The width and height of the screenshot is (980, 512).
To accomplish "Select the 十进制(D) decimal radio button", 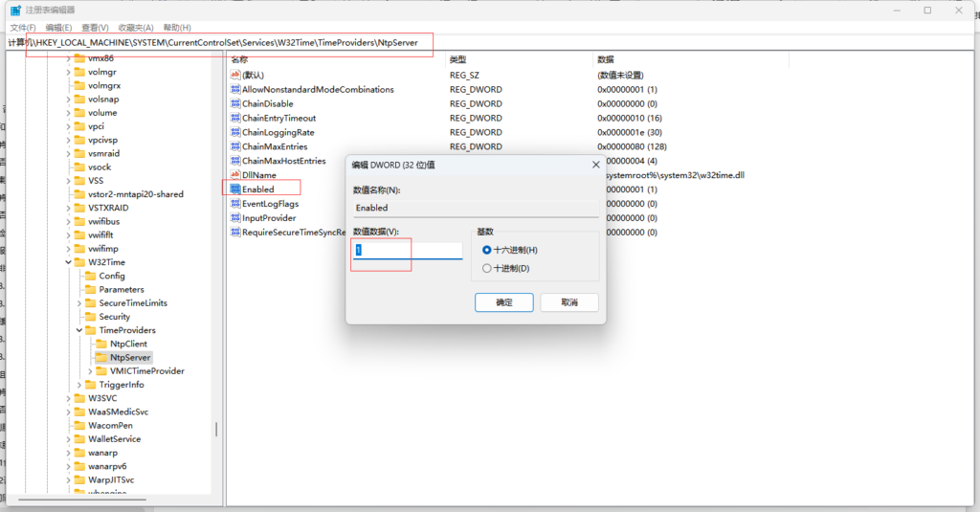I will pyautogui.click(x=487, y=268).
